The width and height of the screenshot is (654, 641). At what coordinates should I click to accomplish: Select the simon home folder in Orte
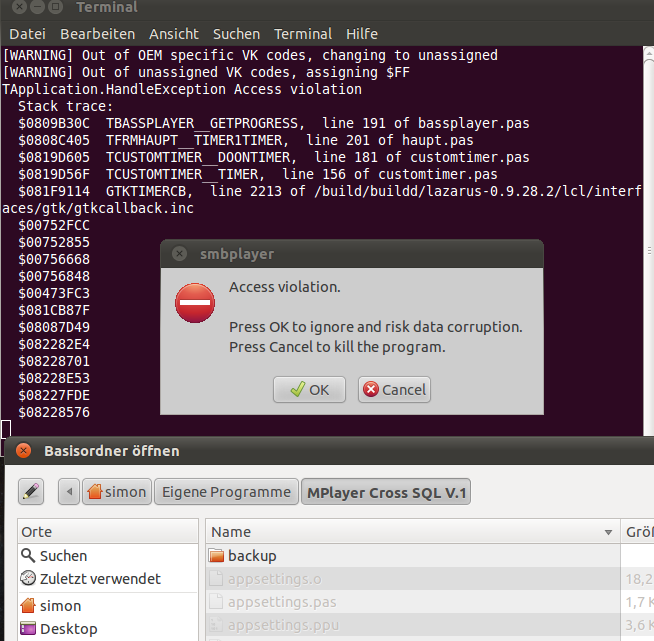60,606
